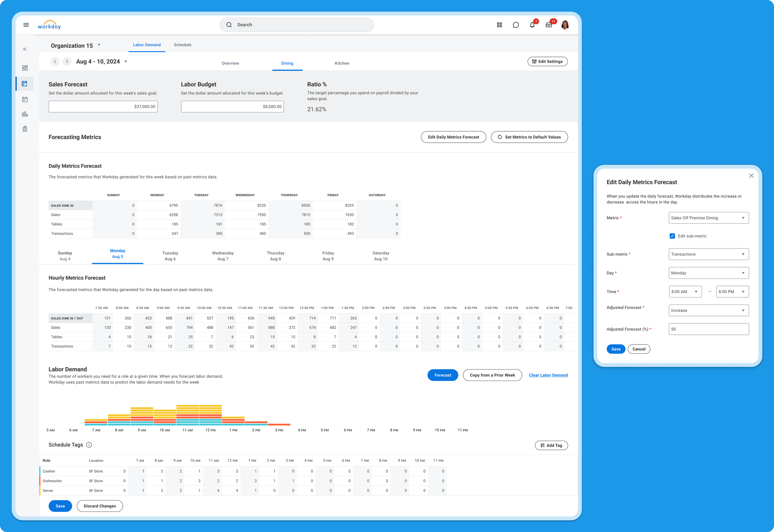Uncheck the Edit sub-metric checkbox
Image resolution: width=774 pixels, height=532 pixels.
click(x=672, y=236)
